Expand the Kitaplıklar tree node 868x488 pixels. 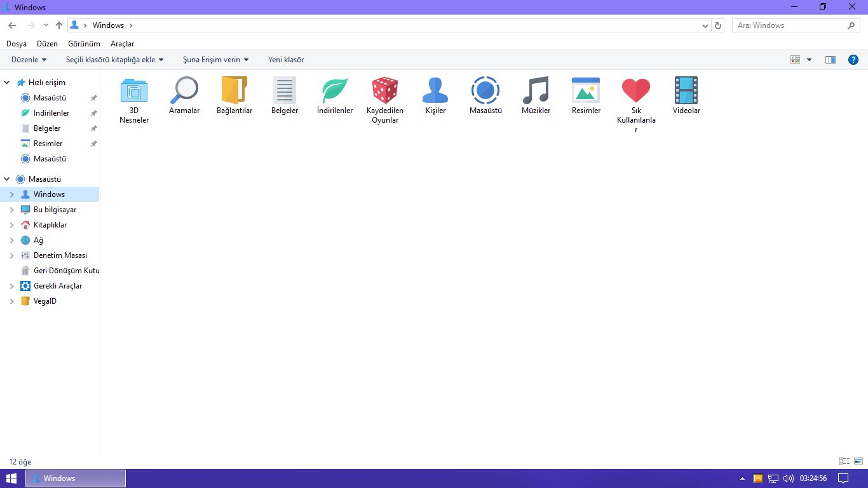pyautogui.click(x=12, y=225)
